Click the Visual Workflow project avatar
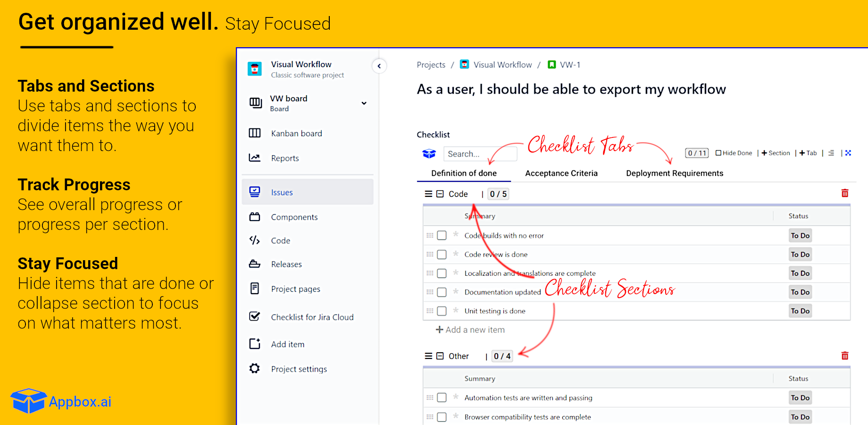The height and width of the screenshot is (425, 868). click(x=255, y=69)
